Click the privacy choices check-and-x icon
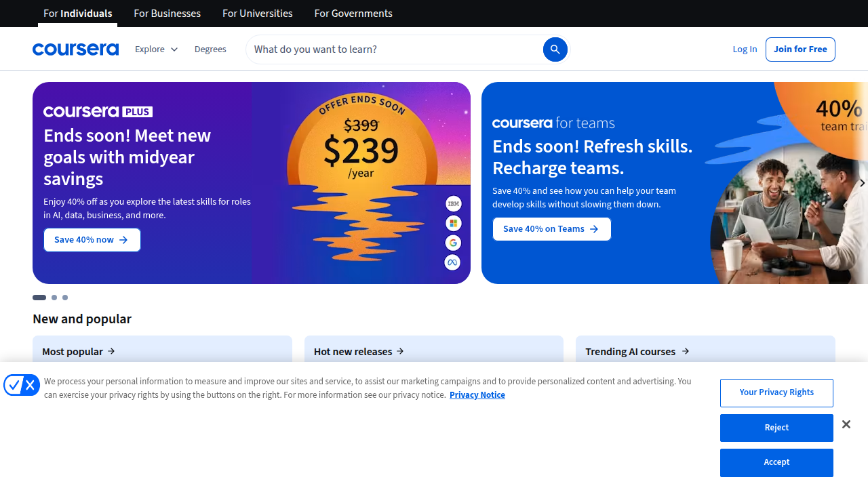Screen dimensions: 868x488 click(x=22, y=385)
